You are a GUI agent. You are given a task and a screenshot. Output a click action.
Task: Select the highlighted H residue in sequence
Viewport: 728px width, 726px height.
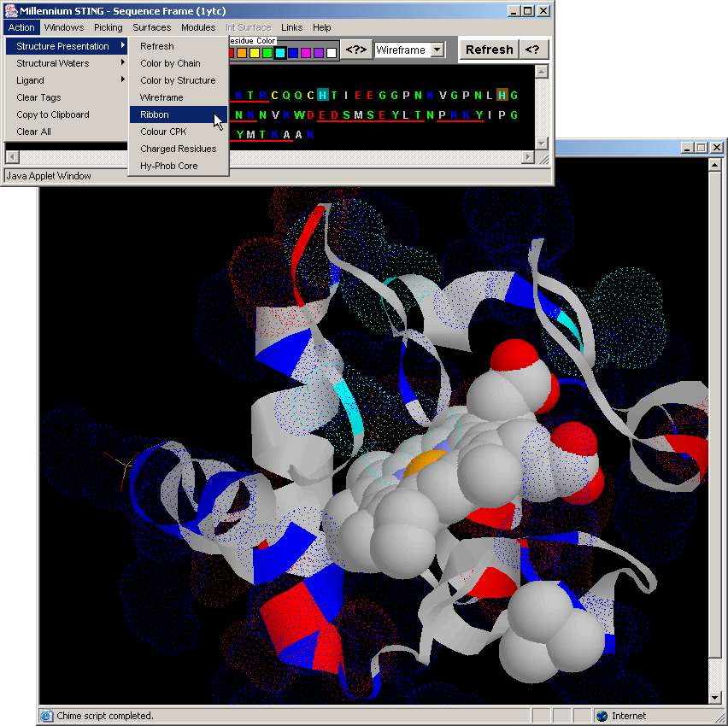[x=322, y=95]
